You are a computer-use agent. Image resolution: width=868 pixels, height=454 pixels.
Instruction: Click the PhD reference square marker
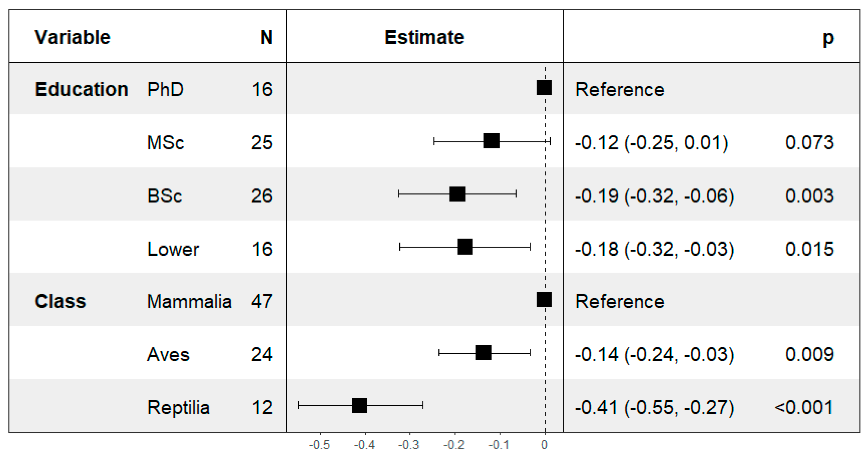pos(544,88)
